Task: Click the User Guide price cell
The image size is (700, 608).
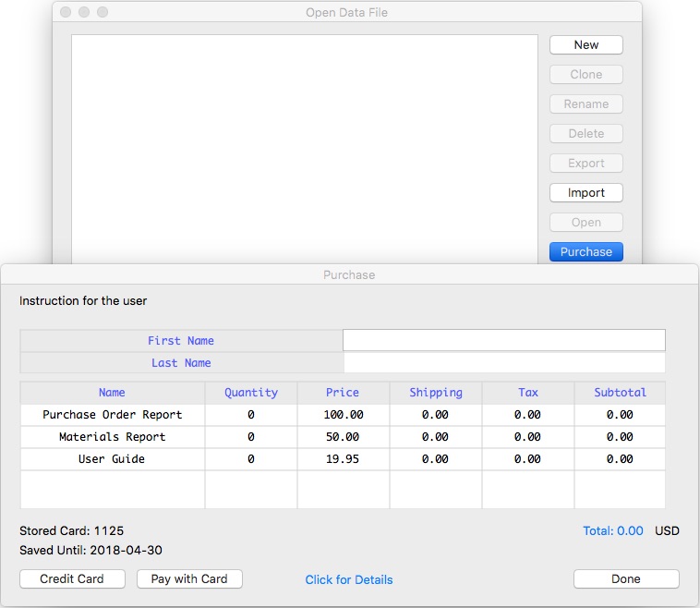Action: click(x=343, y=459)
